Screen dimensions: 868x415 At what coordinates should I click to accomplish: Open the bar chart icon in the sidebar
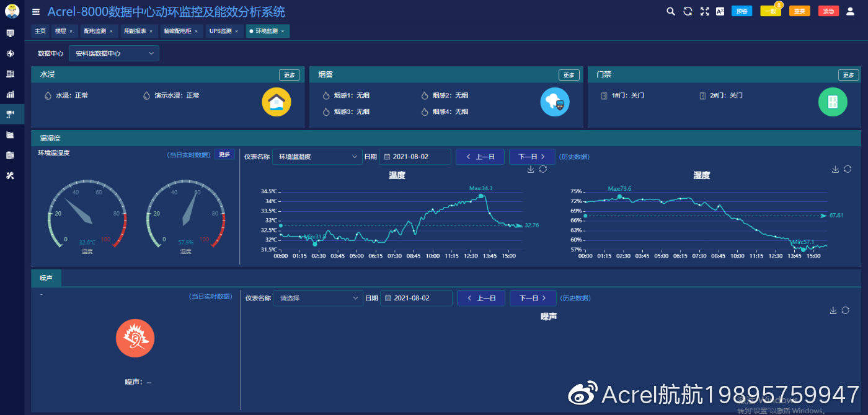click(10, 94)
